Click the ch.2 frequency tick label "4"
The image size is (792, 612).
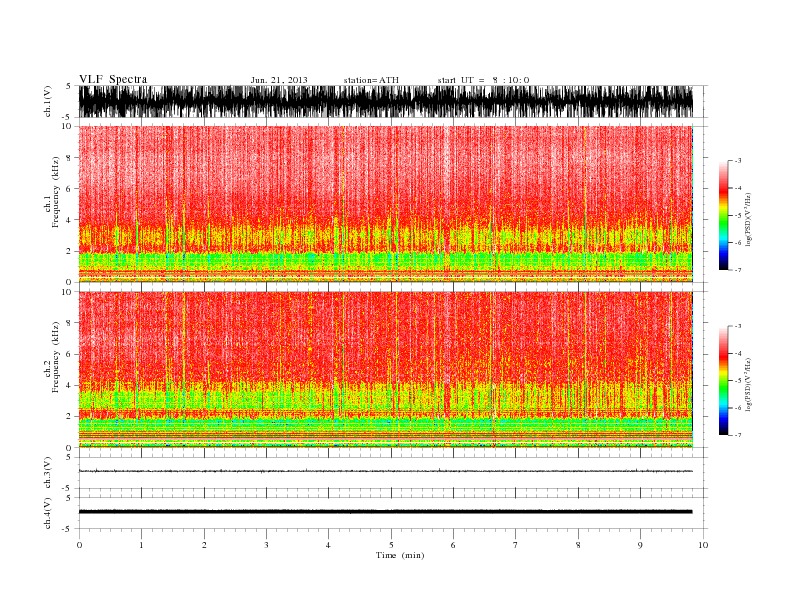click(69, 385)
